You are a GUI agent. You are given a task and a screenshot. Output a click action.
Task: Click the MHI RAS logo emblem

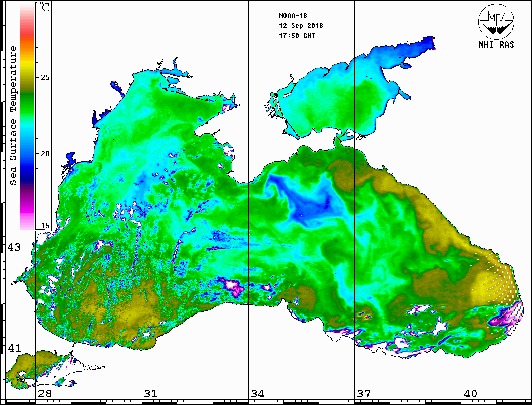coord(496,21)
